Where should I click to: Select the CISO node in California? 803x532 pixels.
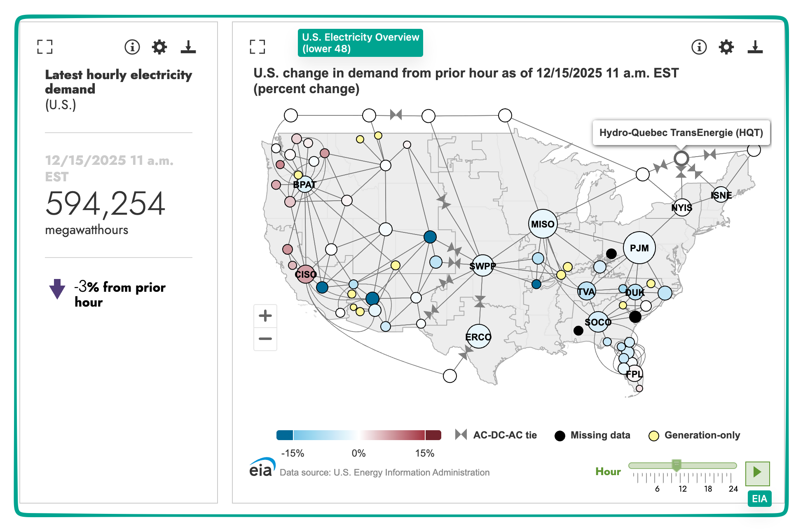click(305, 274)
